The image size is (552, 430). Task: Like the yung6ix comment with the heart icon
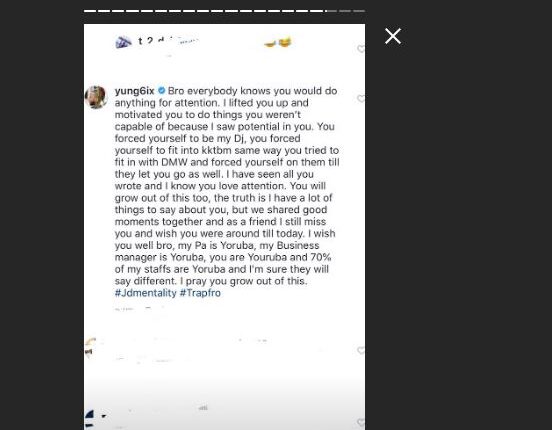pyautogui.click(x=361, y=99)
